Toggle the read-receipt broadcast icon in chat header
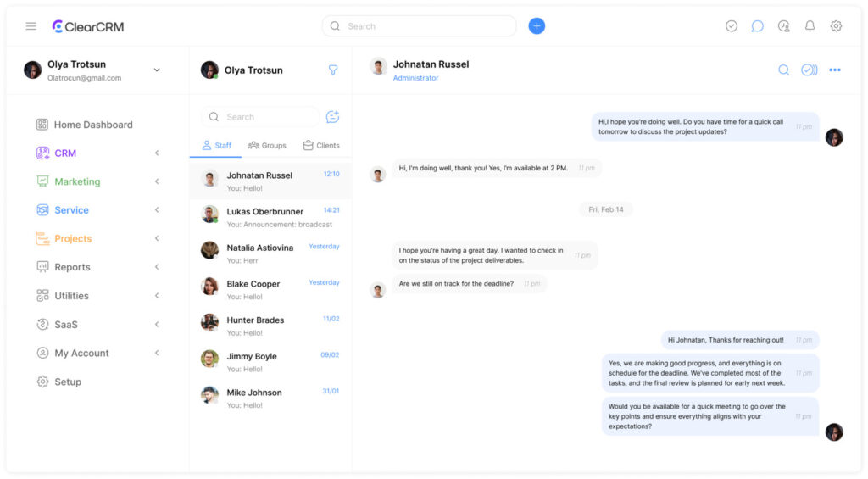 (x=809, y=70)
